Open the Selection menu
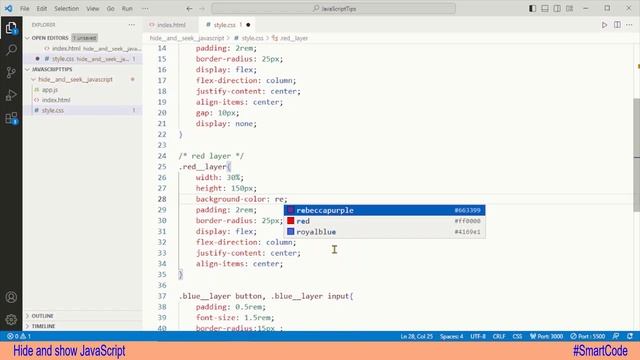Image resolution: width=640 pixels, height=360 pixels. click(x=67, y=9)
